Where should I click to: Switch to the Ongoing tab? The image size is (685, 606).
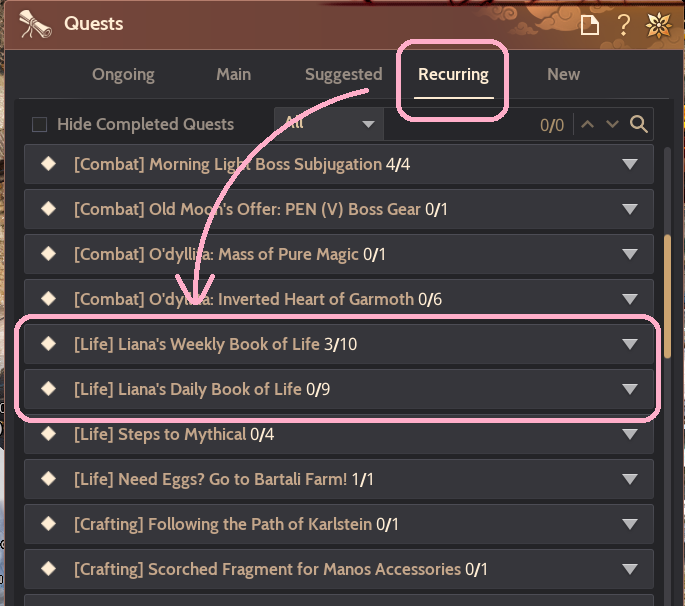[123, 74]
